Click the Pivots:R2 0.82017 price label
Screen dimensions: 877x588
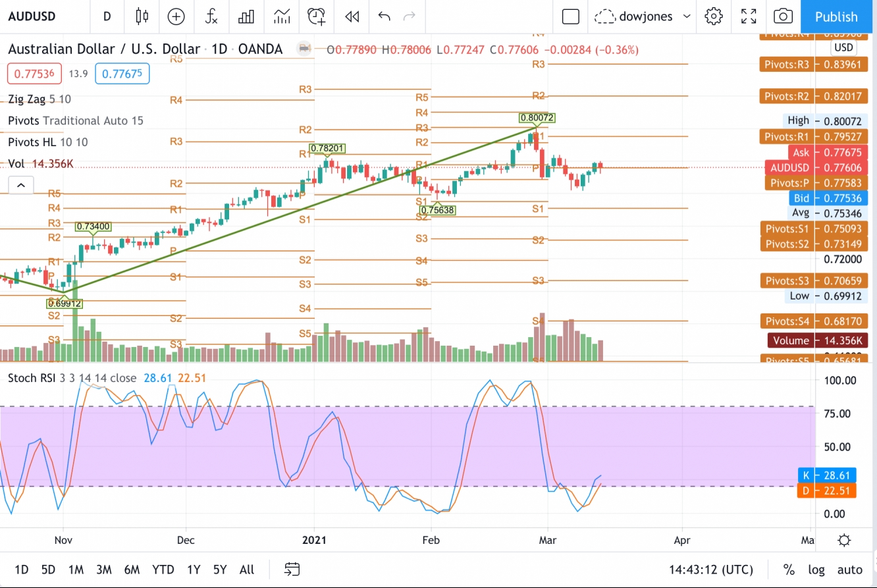813,96
